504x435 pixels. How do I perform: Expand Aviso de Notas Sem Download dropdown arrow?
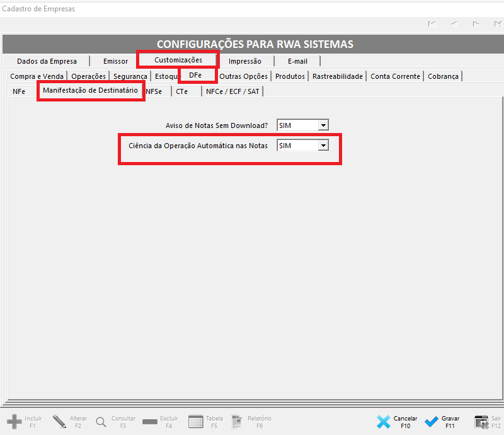coord(323,125)
